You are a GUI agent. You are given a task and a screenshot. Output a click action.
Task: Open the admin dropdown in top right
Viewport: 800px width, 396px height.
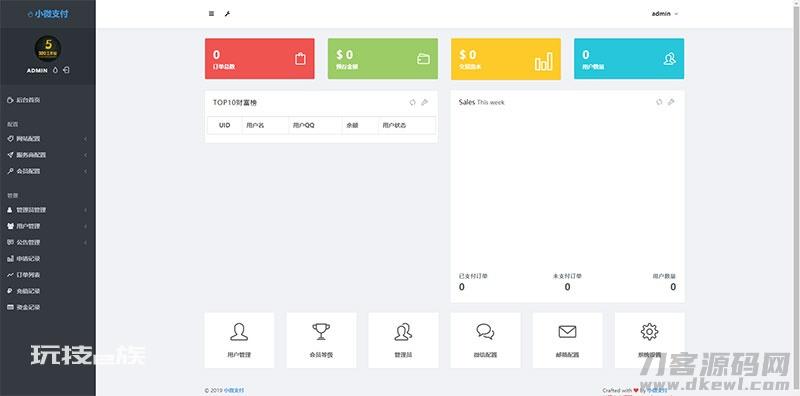point(665,14)
